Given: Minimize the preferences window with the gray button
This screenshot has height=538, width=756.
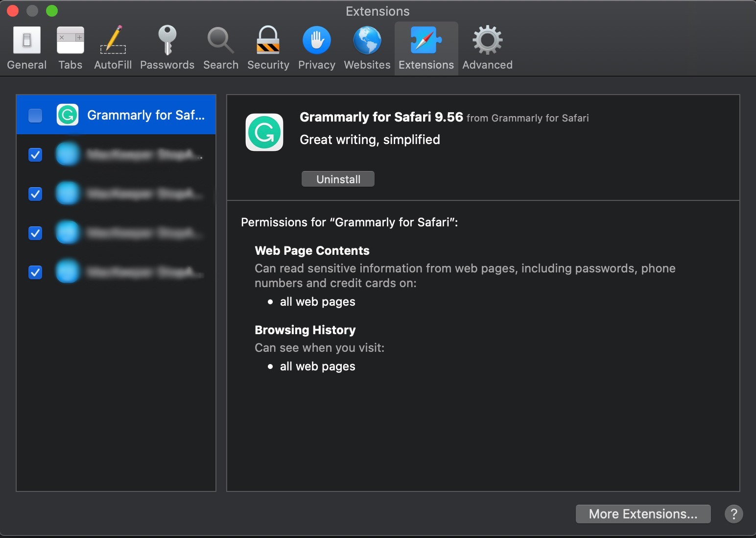Looking at the screenshot, I should pyautogui.click(x=32, y=10).
